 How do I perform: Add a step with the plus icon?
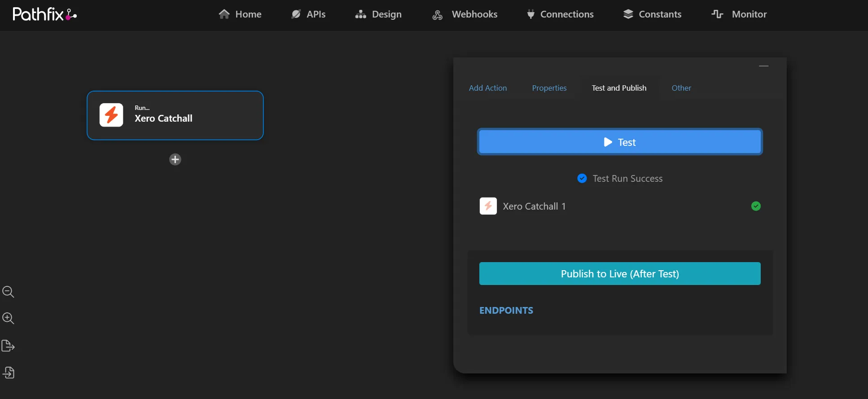click(175, 159)
